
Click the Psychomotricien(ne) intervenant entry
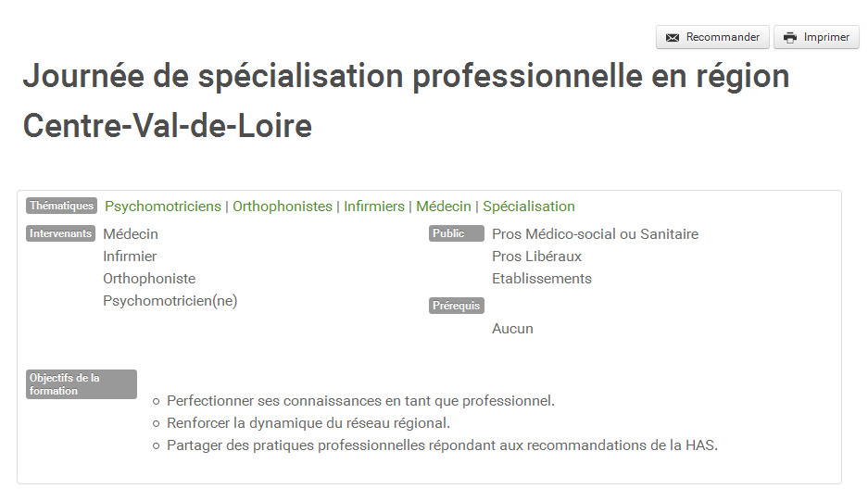[x=170, y=301]
